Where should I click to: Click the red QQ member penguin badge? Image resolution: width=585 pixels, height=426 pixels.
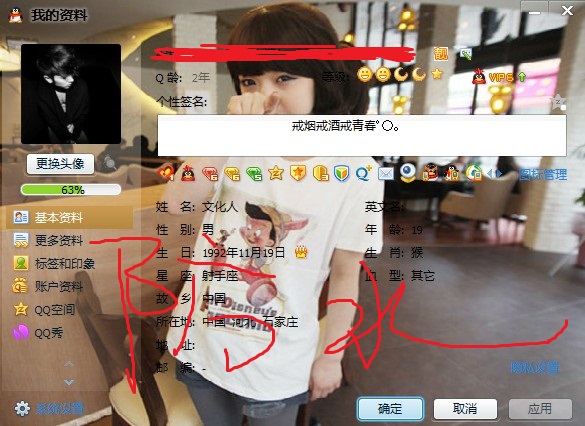(x=188, y=173)
